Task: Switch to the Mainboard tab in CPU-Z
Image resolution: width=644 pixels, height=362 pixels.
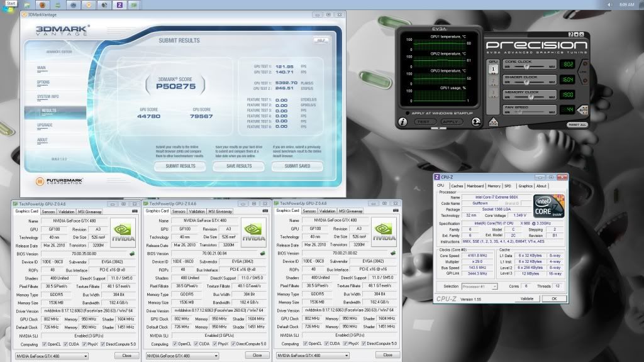Action: pyautogui.click(x=475, y=186)
